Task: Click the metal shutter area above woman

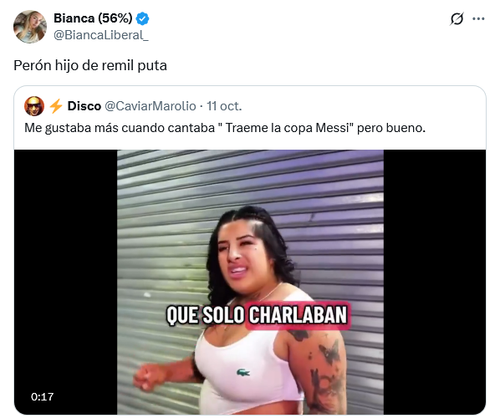Action: click(250, 180)
